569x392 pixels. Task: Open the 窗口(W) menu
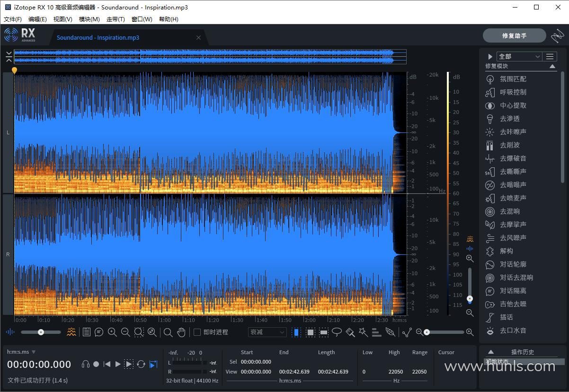[142, 19]
